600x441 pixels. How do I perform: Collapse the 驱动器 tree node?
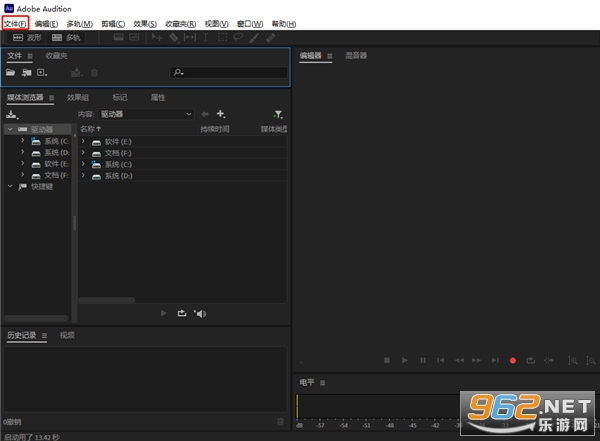click(10, 129)
